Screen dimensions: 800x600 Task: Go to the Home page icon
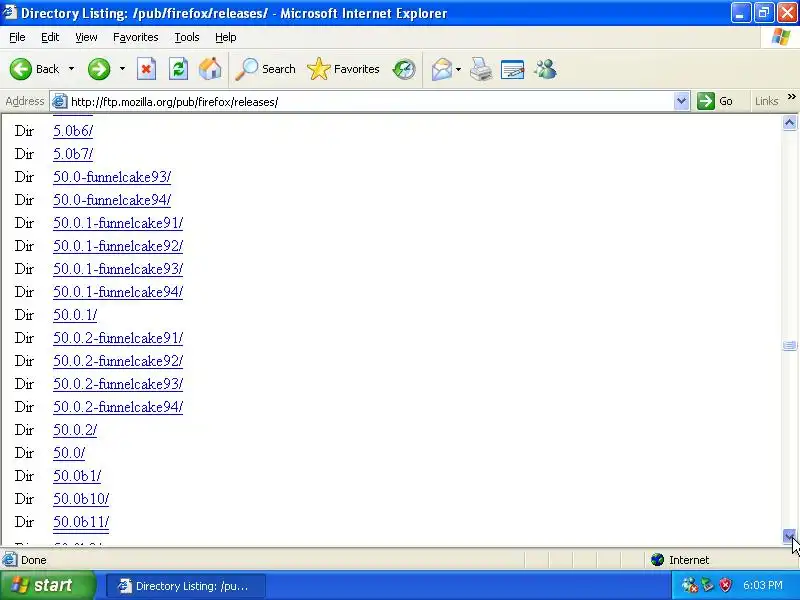point(210,69)
